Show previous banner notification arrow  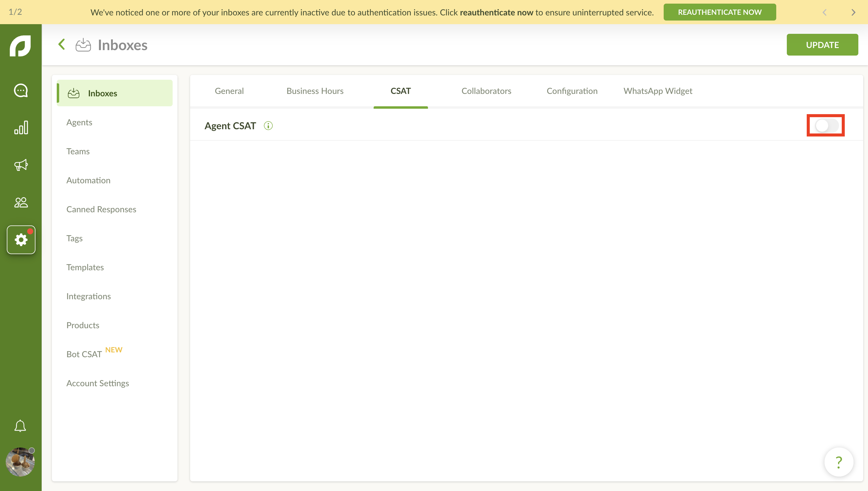click(825, 12)
